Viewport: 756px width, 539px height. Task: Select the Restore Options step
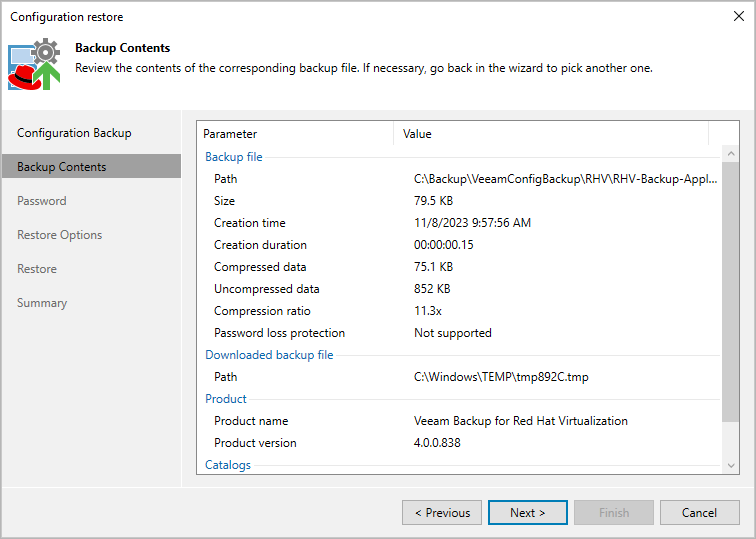coord(60,235)
